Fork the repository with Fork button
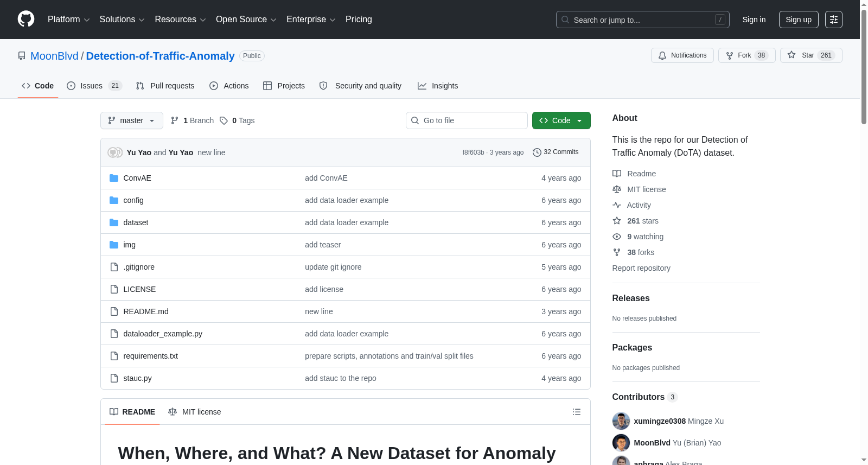Screen dimensions: 868x465 [x=747, y=55]
